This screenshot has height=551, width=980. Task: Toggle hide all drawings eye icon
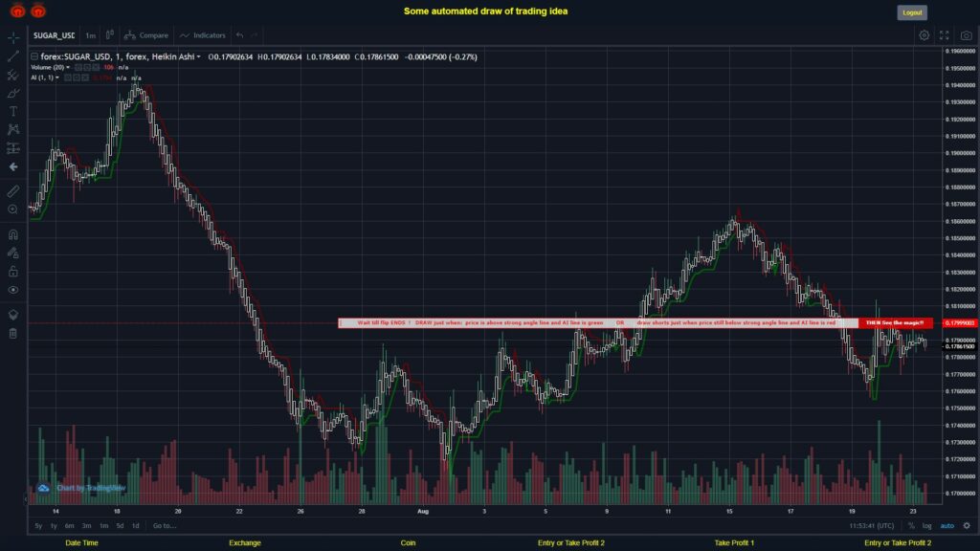13,290
